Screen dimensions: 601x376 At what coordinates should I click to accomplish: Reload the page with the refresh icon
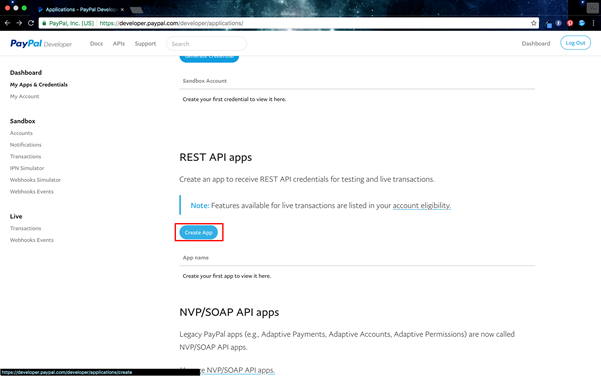pos(31,23)
